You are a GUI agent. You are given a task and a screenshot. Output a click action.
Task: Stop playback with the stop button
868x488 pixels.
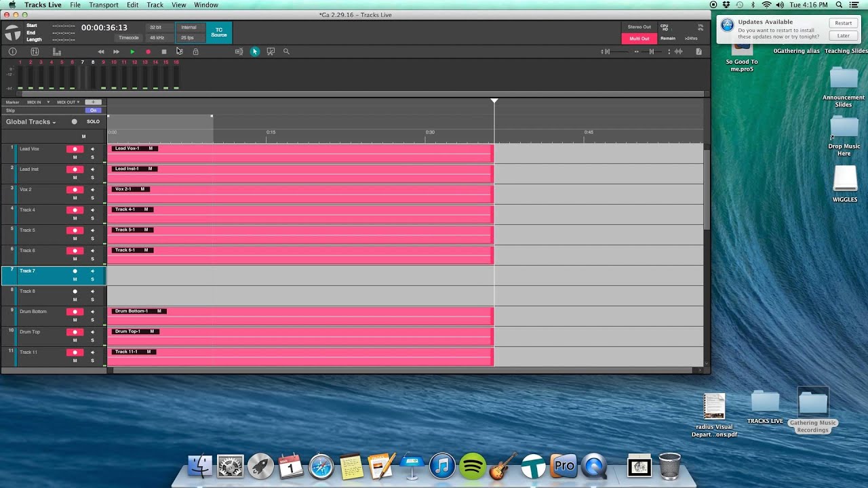click(163, 52)
